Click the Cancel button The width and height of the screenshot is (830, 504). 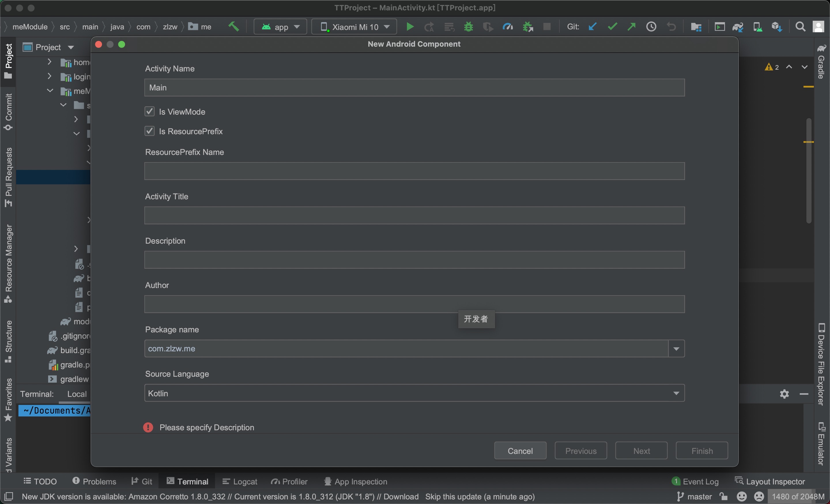click(x=520, y=450)
